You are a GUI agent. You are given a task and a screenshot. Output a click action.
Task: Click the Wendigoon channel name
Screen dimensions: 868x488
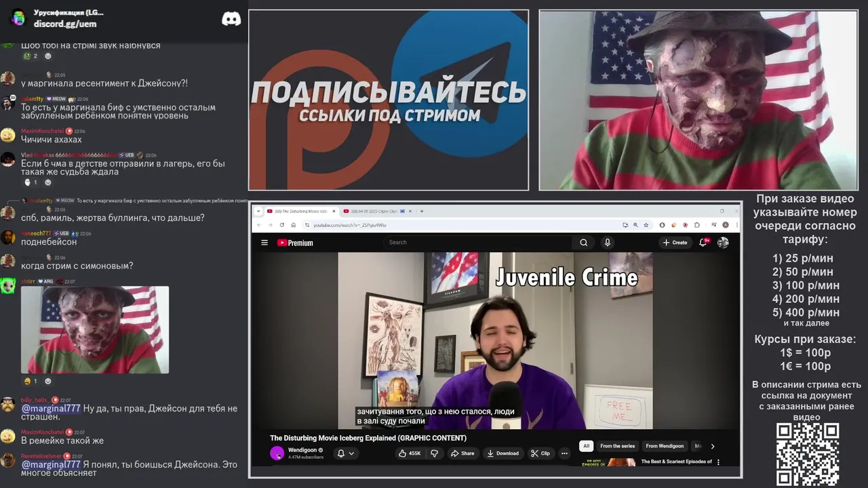click(x=302, y=450)
